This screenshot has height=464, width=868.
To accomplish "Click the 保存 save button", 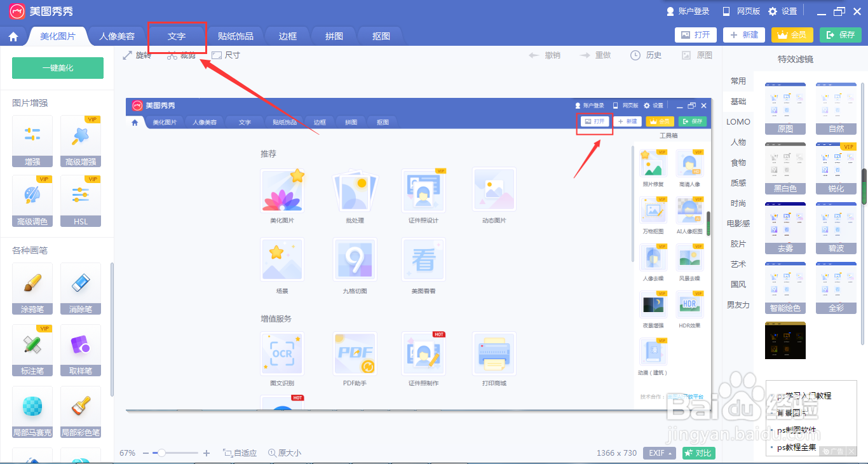I will [x=841, y=35].
